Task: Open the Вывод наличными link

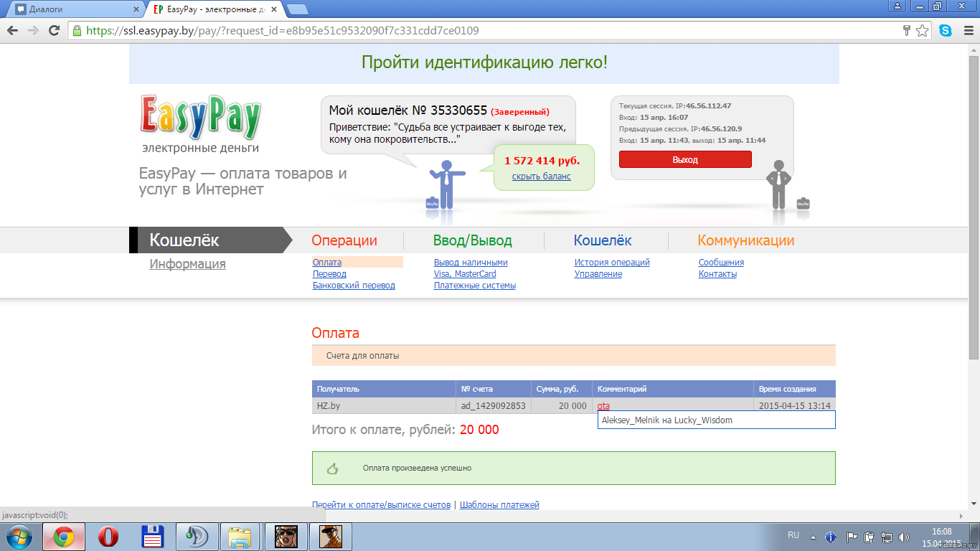Action: [471, 263]
